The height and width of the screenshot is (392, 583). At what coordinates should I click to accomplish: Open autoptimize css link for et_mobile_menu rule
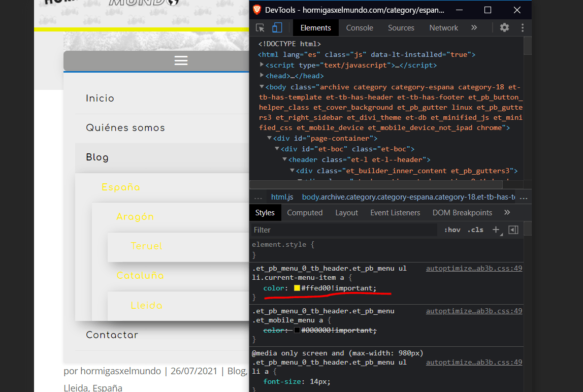point(474,311)
